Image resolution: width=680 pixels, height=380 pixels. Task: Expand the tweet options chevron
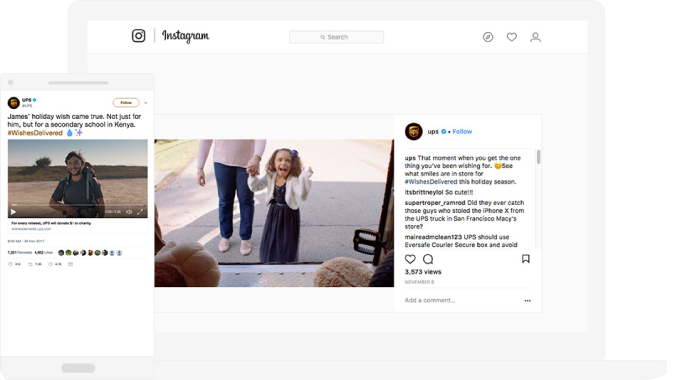tap(146, 103)
